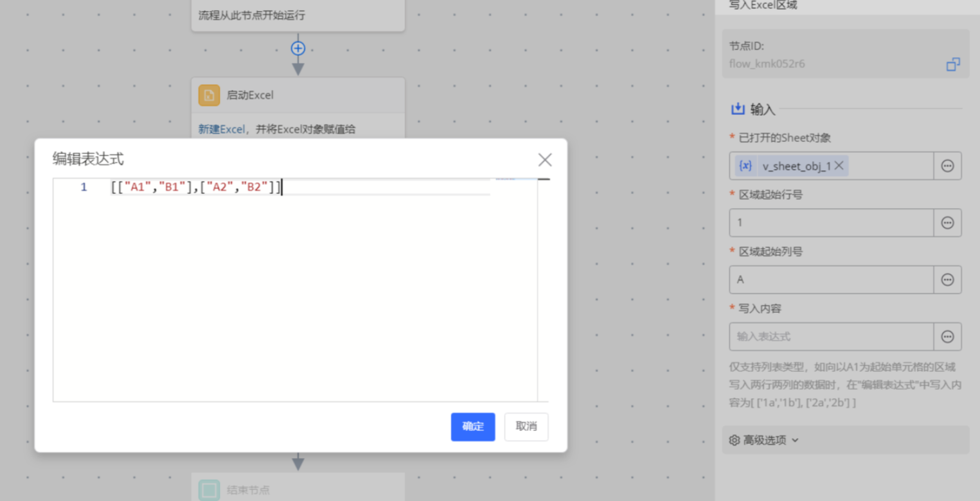Click the 编辑表达式 dialog title
980x501 pixels.
88,159
